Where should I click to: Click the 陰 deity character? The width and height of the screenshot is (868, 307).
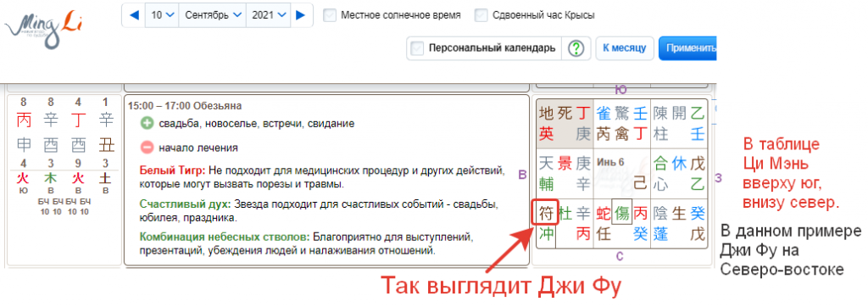(x=660, y=214)
